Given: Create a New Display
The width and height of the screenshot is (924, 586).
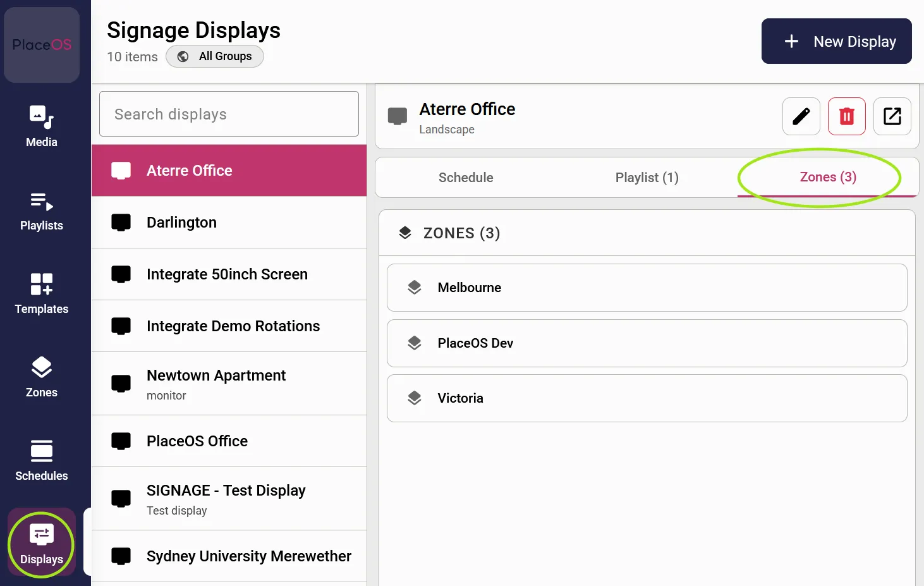Looking at the screenshot, I should (837, 41).
